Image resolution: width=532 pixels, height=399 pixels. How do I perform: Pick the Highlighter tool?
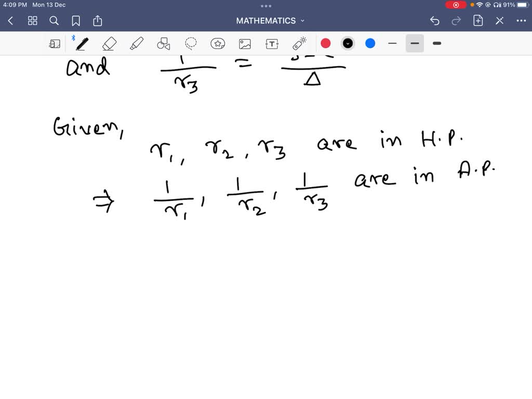coord(136,43)
